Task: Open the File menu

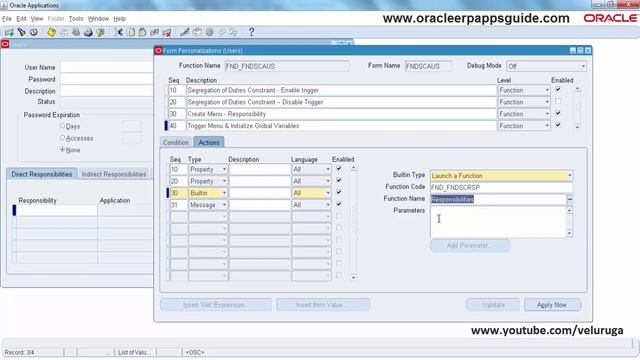Action: pyautogui.click(x=7, y=19)
